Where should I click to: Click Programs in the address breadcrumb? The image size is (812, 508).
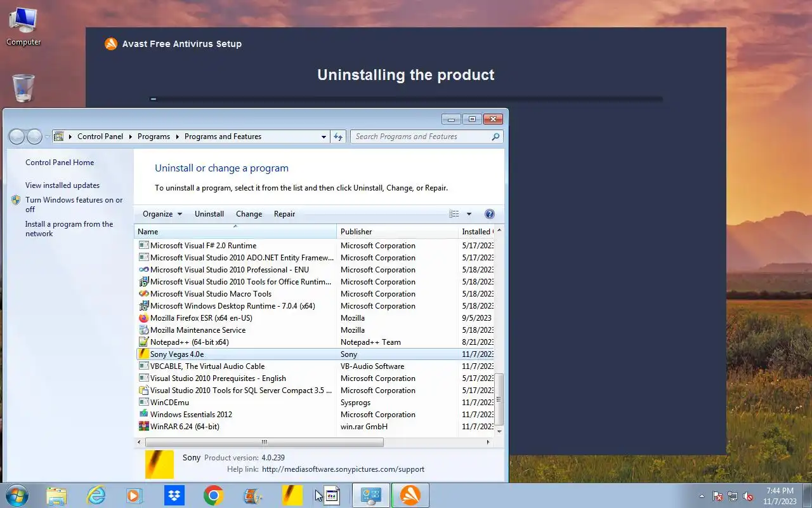click(x=154, y=137)
